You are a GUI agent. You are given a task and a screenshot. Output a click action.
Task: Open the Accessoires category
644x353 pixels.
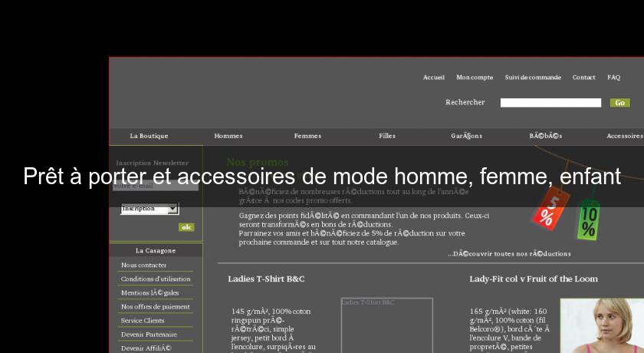(x=625, y=136)
